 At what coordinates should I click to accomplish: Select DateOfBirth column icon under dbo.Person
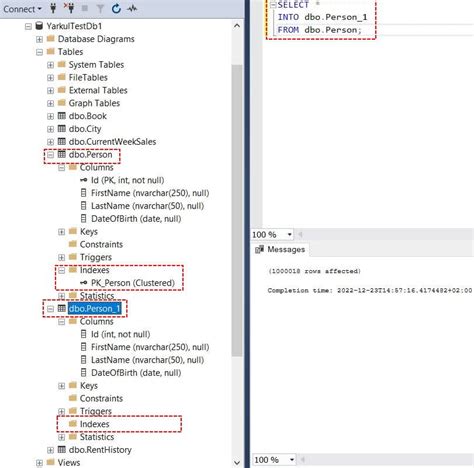84,219
